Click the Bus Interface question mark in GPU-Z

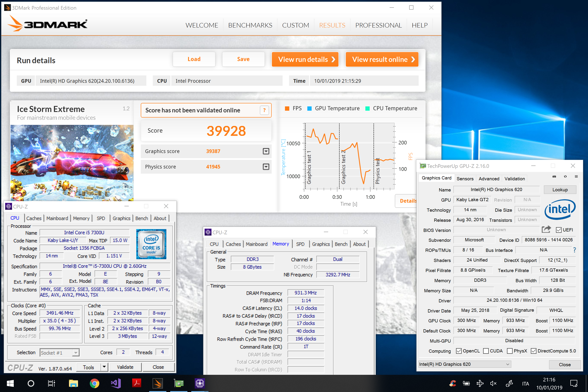click(574, 250)
